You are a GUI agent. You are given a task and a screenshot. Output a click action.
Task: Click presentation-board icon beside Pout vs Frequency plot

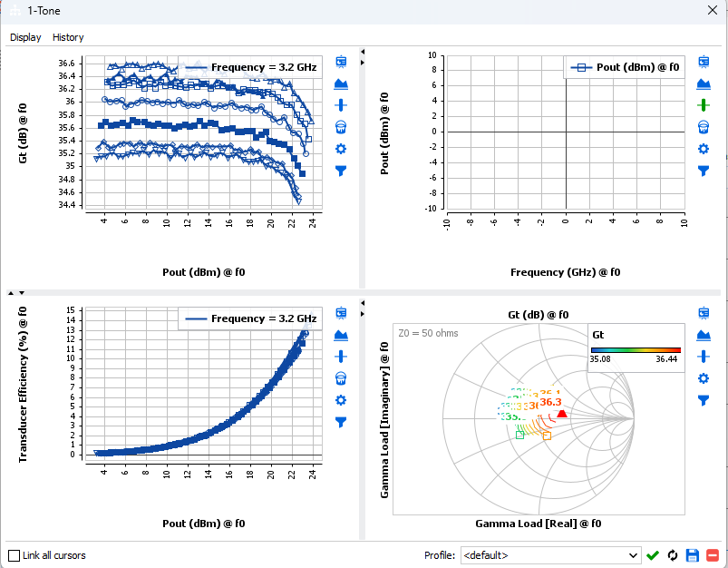tap(704, 62)
